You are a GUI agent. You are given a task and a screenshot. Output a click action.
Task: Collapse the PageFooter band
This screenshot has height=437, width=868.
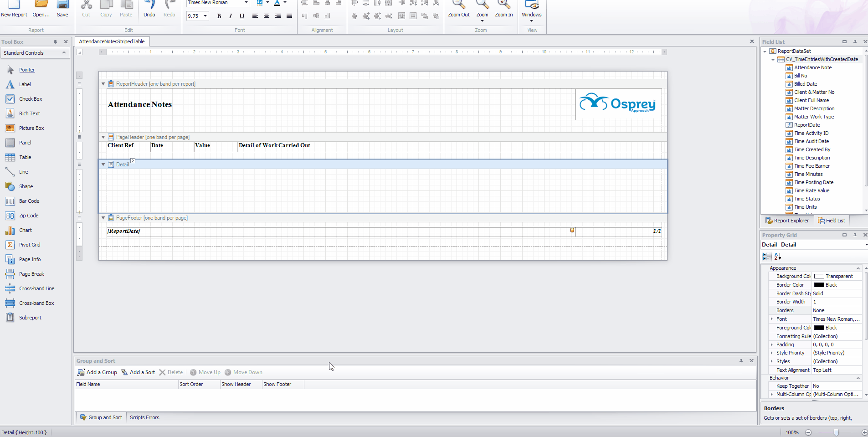(103, 218)
